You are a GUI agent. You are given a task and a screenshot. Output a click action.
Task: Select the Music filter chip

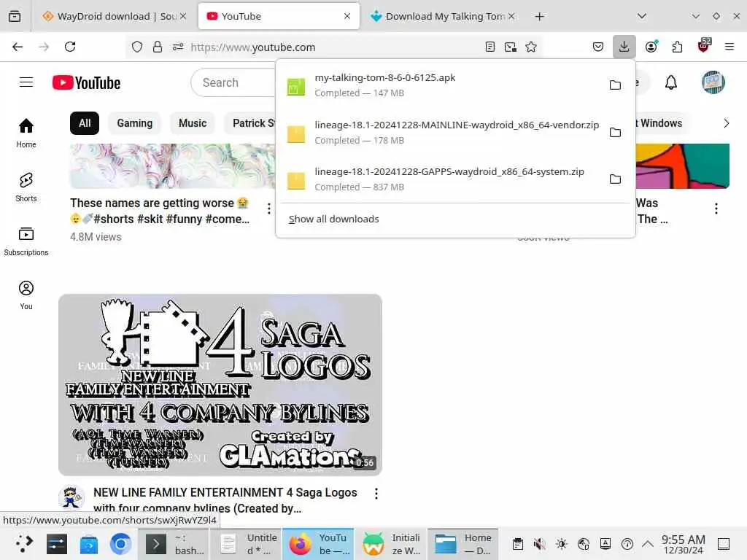(x=193, y=123)
